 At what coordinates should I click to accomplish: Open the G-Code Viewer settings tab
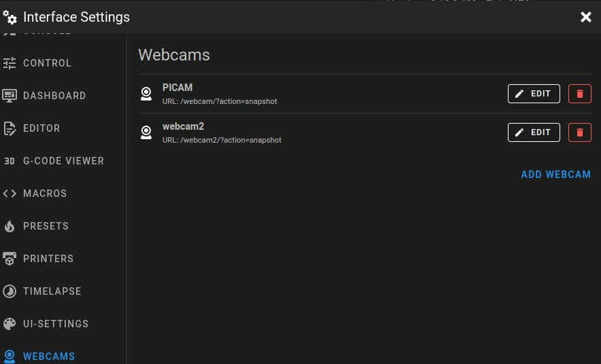coord(63,161)
